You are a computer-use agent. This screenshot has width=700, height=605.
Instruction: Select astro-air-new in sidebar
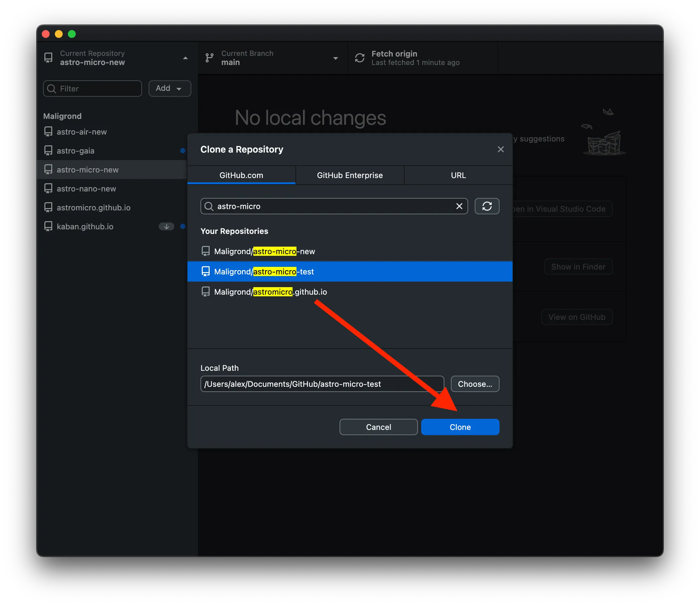[x=112, y=132]
